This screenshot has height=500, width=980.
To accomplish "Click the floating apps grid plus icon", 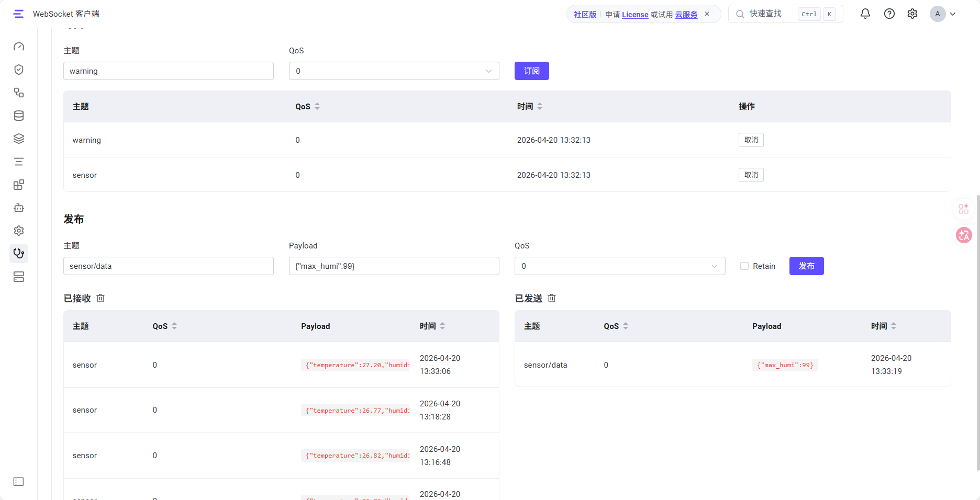I will pyautogui.click(x=964, y=209).
